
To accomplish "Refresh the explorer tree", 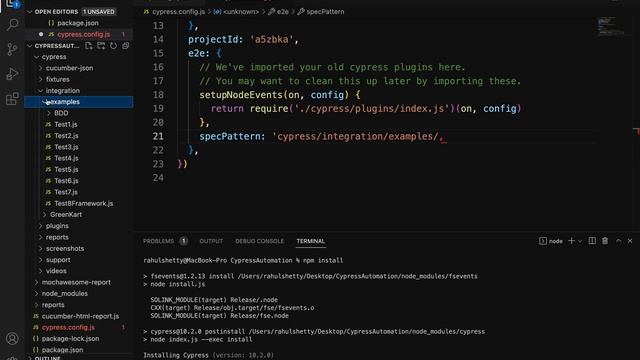I will click(113, 46).
